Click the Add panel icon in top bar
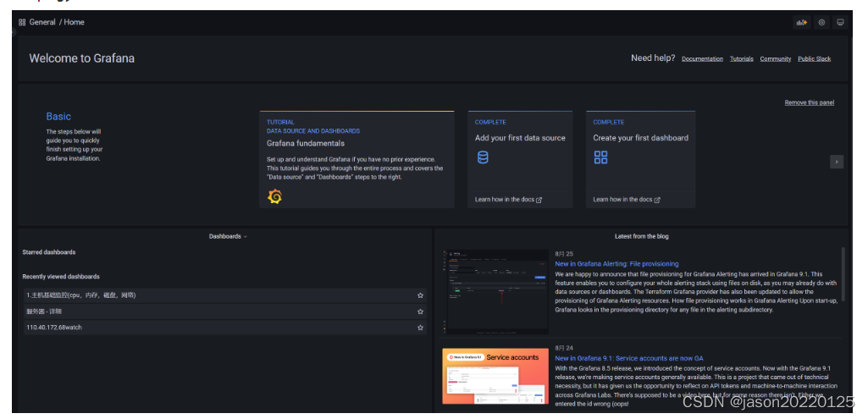Image resolution: width=868 pixels, height=419 pixels. [802, 23]
